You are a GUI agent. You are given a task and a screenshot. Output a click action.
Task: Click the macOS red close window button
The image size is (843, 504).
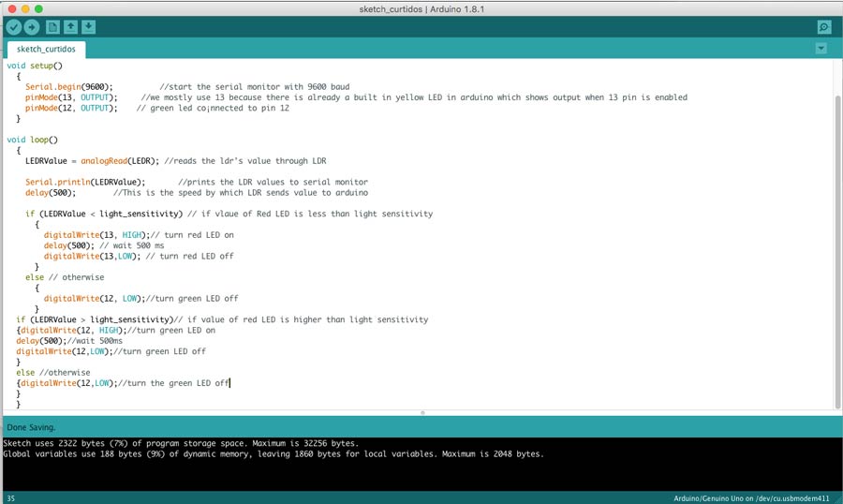[x=12, y=8]
